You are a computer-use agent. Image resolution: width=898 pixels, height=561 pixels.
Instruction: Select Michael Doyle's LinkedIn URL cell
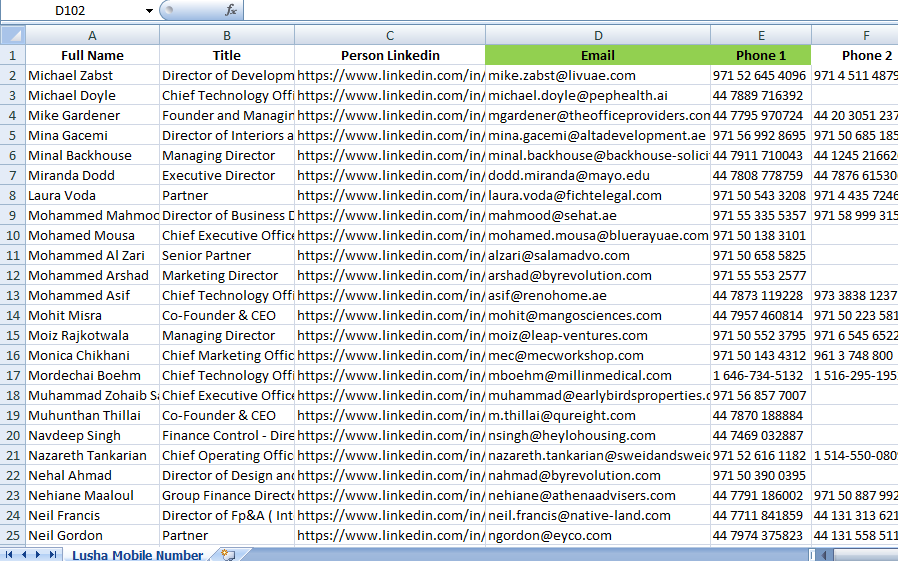click(x=390, y=96)
